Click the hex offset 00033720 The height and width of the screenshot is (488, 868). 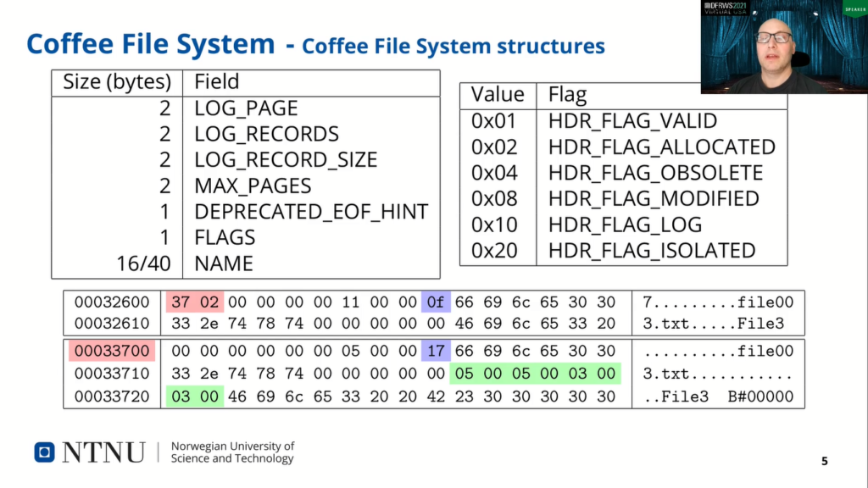[112, 396]
